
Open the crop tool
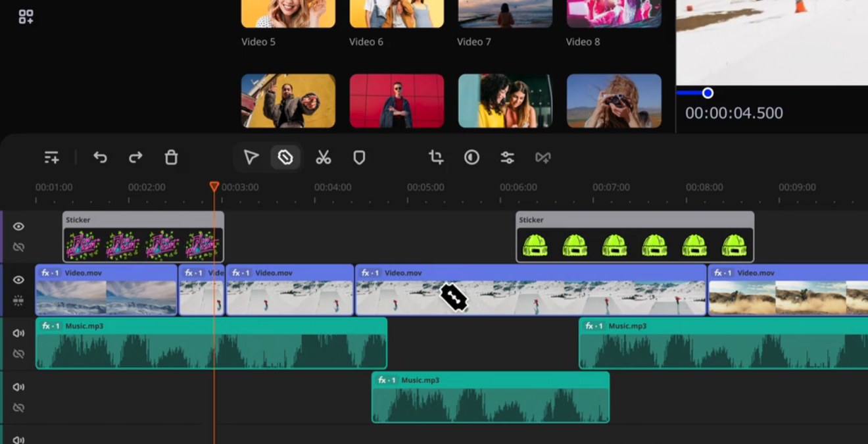(x=435, y=157)
